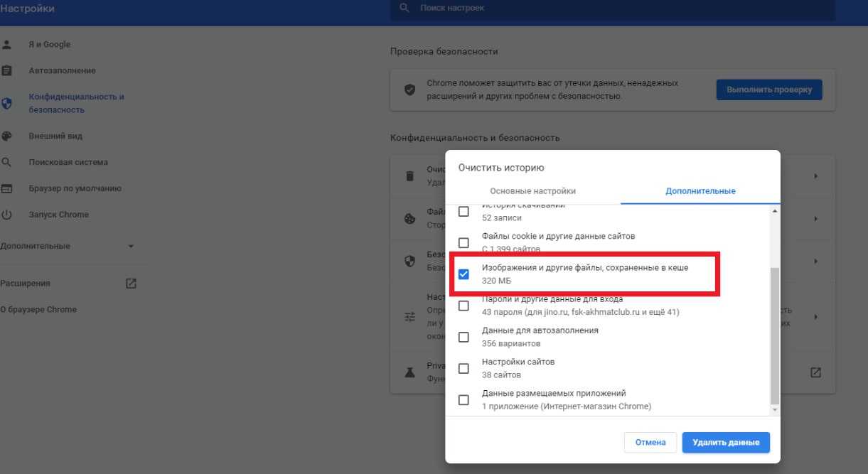Check the Пароли и другие данные для входа box
The height and width of the screenshot is (474, 868).
click(x=464, y=306)
